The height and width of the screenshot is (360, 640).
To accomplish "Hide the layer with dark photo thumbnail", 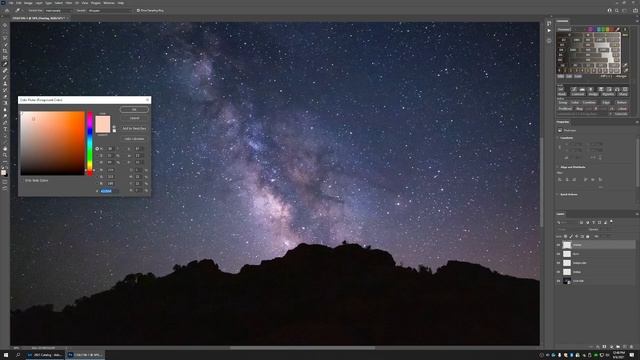I will (x=558, y=281).
